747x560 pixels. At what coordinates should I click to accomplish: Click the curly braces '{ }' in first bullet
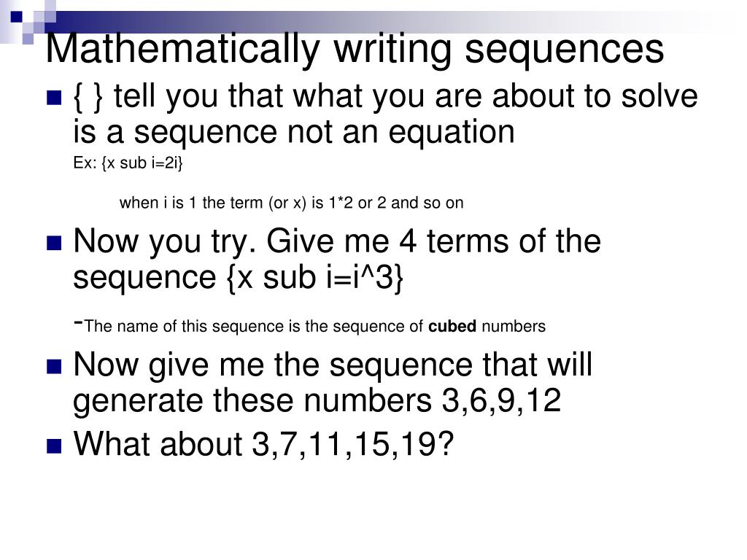coord(88,97)
